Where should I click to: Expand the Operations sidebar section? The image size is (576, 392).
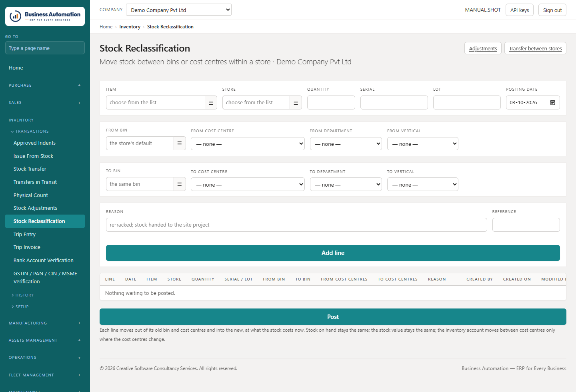45,358
